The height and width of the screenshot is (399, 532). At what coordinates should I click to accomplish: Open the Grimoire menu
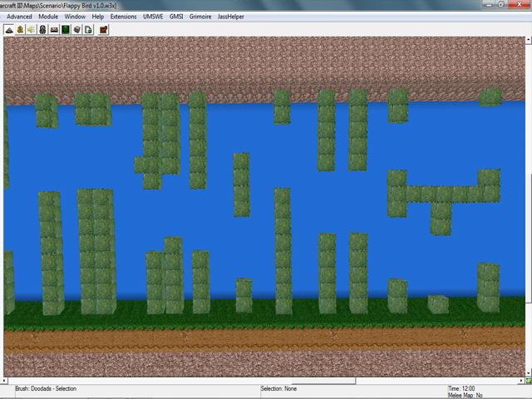pyautogui.click(x=200, y=17)
